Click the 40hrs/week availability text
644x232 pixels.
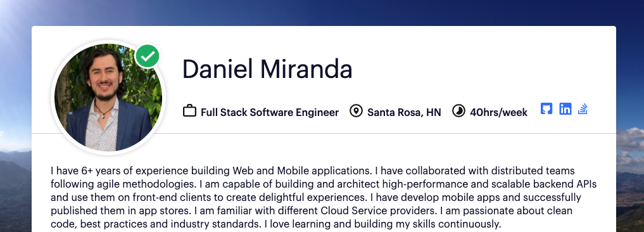(498, 112)
